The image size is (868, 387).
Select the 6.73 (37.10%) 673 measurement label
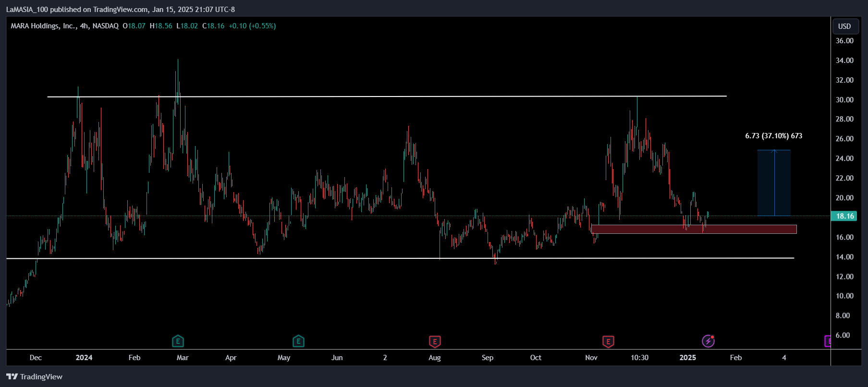pyautogui.click(x=773, y=136)
